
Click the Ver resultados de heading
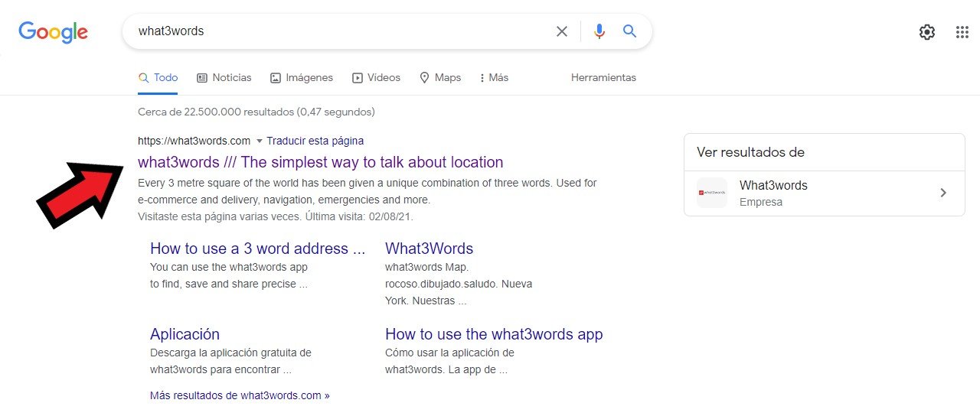pos(750,152)
